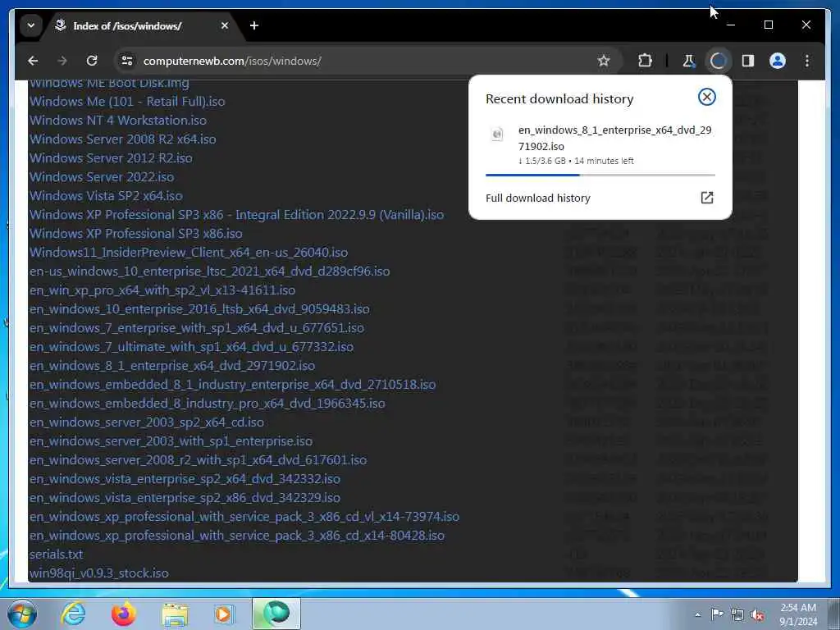Launch Firefox from taskbar
Screen dimensions: 840x630
click(123, 614)
